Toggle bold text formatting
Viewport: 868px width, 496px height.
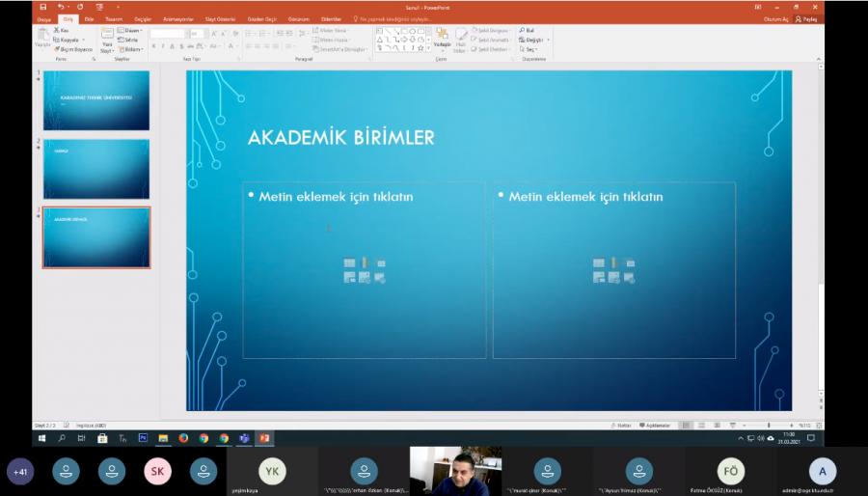[x=154, y=46]
